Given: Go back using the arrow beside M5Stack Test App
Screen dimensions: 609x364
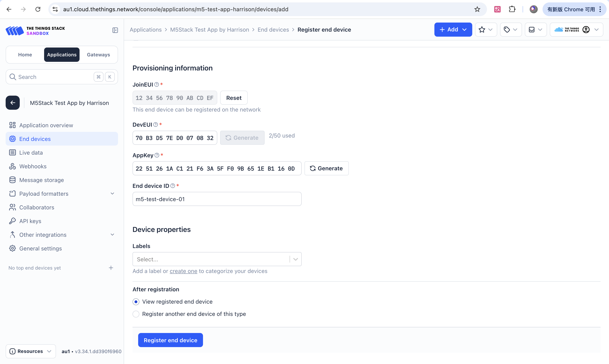Looking at the screenshot, I should [13, 102].
